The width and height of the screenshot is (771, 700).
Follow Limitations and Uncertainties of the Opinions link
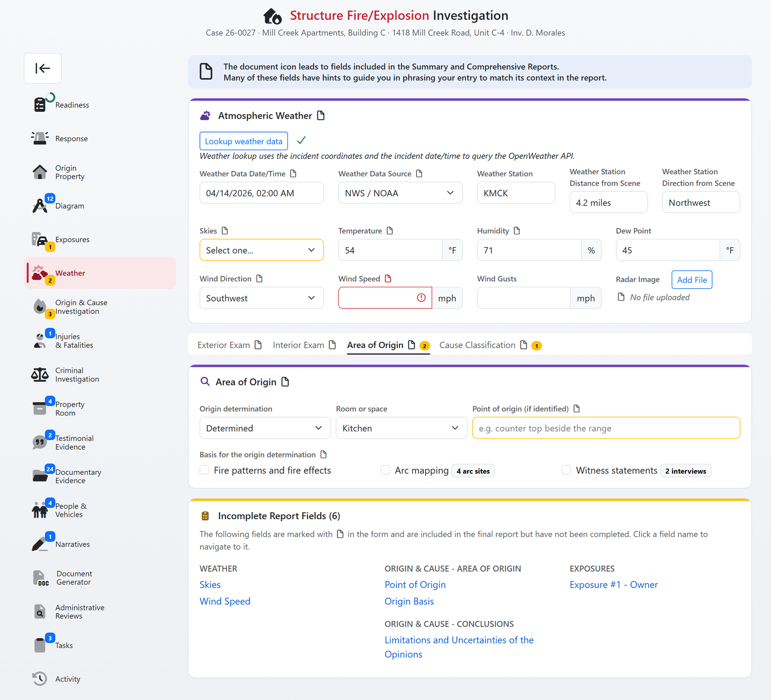pos(459,647)
